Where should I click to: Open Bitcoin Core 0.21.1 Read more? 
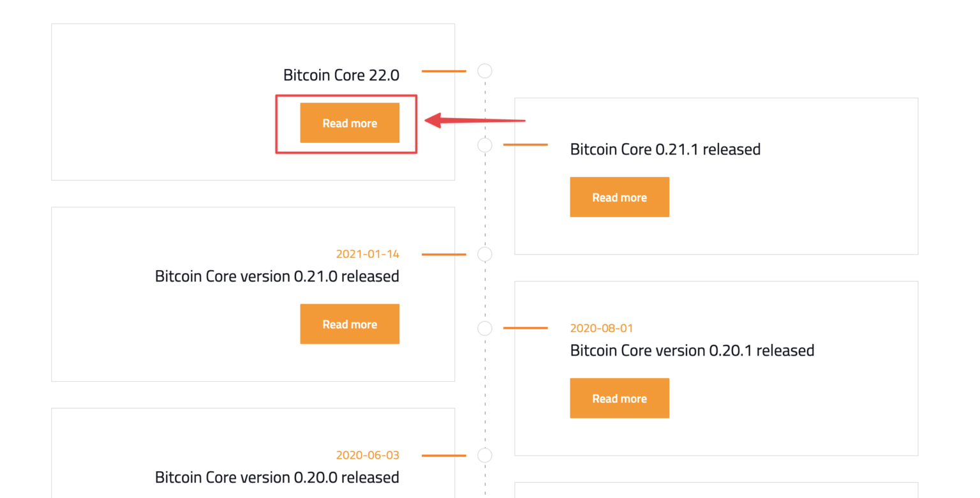tap(620, 197)
